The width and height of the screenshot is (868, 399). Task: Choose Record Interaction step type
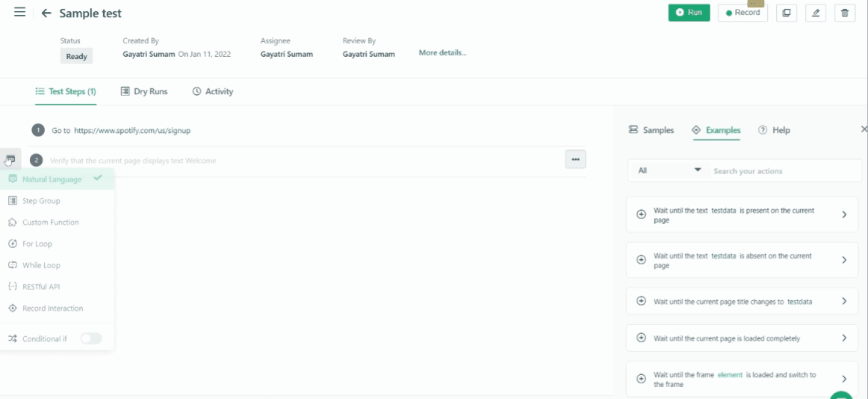[57, 309]
